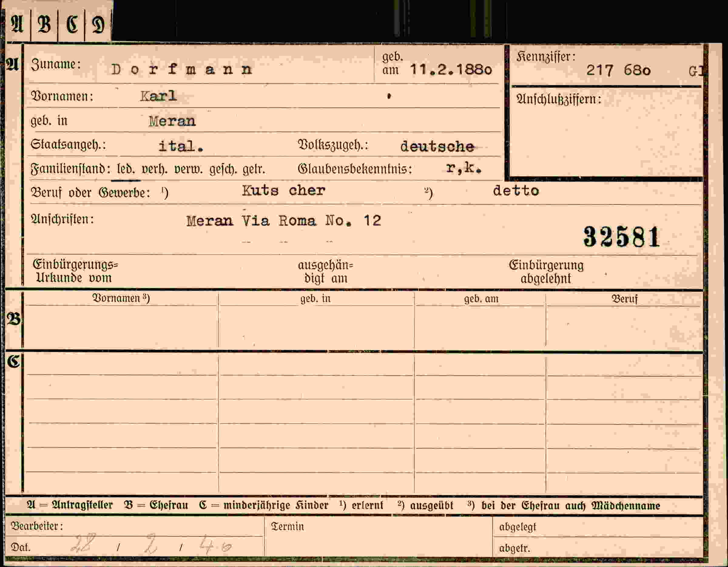Click the footnote '¹) erlernt'
The image size is (728, 567).
coord(361,505)
